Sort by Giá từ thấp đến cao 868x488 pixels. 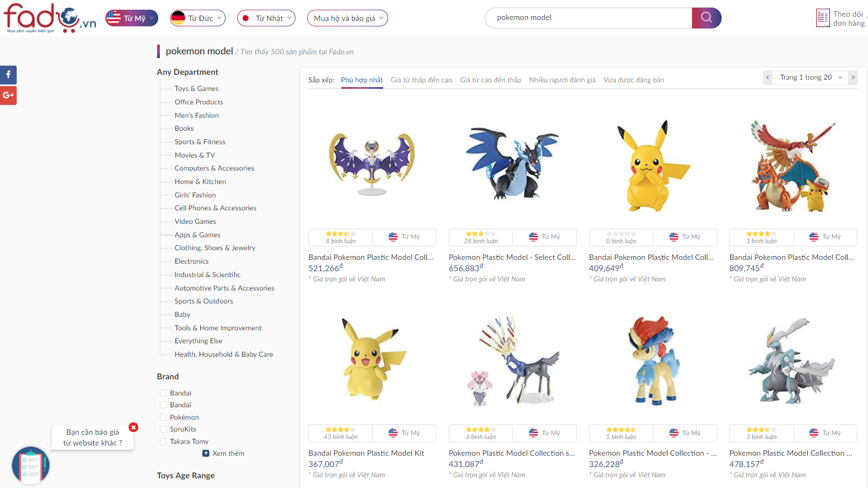pos(421,80)
